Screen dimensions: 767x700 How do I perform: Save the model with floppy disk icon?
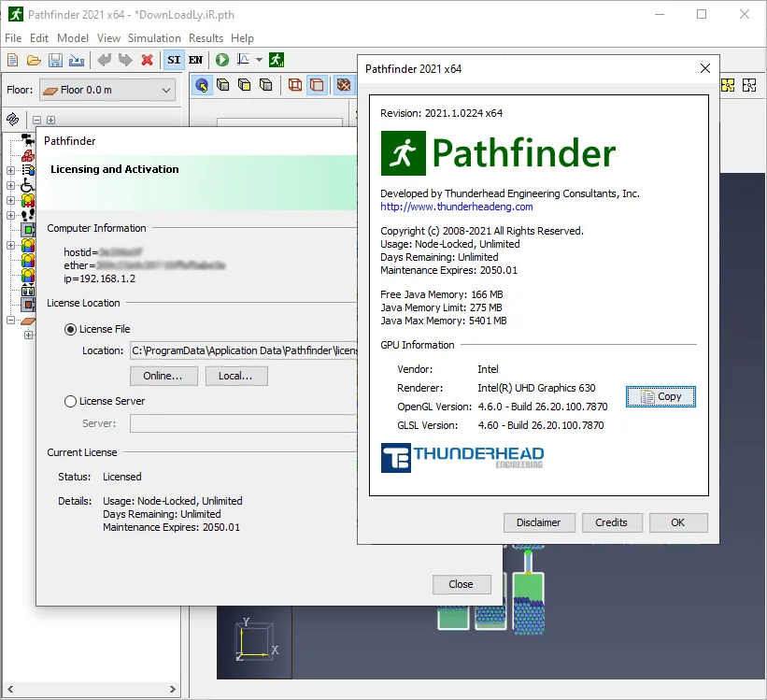click(x=55, y=60)
